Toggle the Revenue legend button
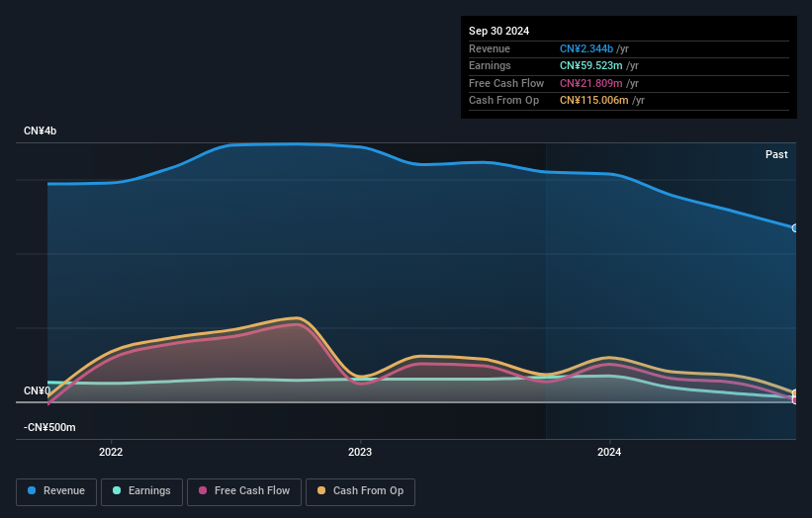Screen dimensions: 812x518 (56, 491)
